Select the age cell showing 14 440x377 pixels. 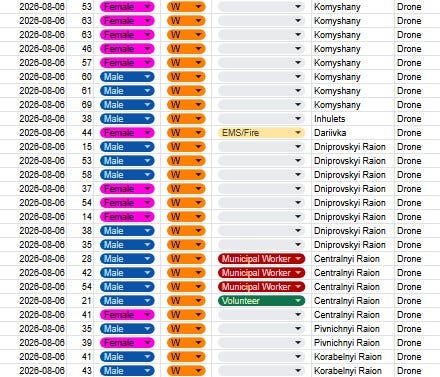[x=80, y=217]
